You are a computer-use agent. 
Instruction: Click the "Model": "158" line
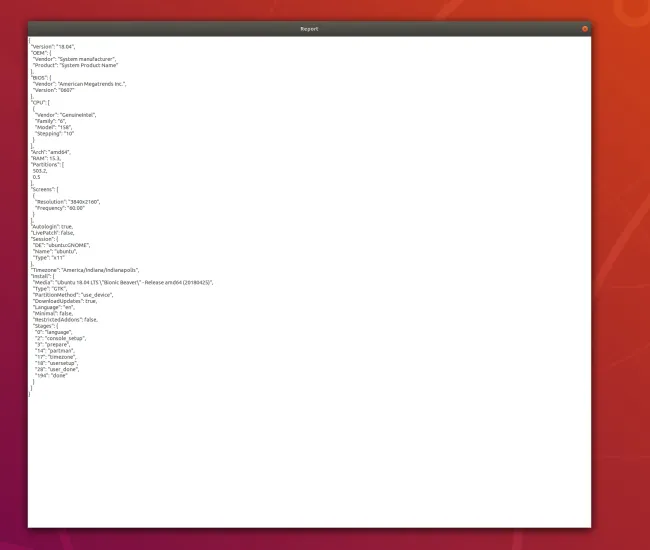click(x=53, y=128)
